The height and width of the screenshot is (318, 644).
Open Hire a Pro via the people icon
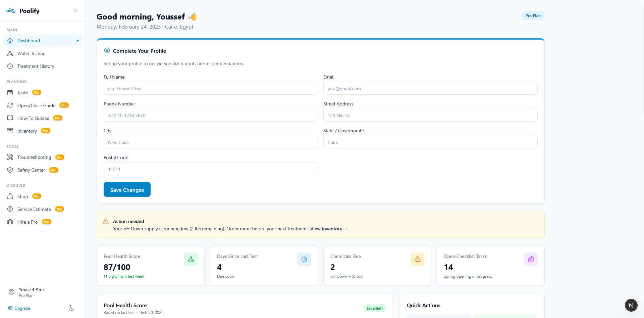click(x=10, y=222)
